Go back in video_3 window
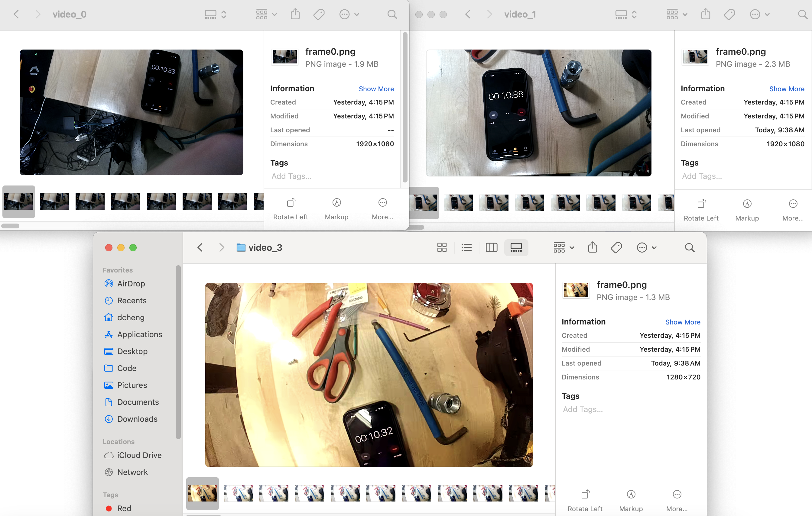The image size is (812, 516). point(200,248)
